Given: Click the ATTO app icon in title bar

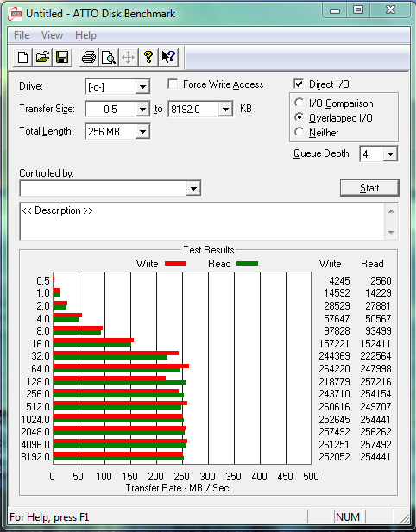Looking at the screenshot, I should point(16,14).
